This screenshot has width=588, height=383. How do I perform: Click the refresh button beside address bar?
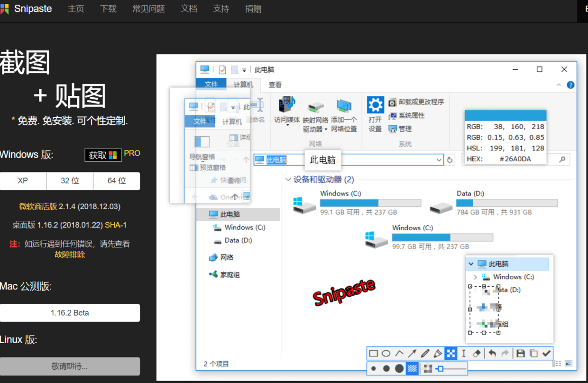450,160
